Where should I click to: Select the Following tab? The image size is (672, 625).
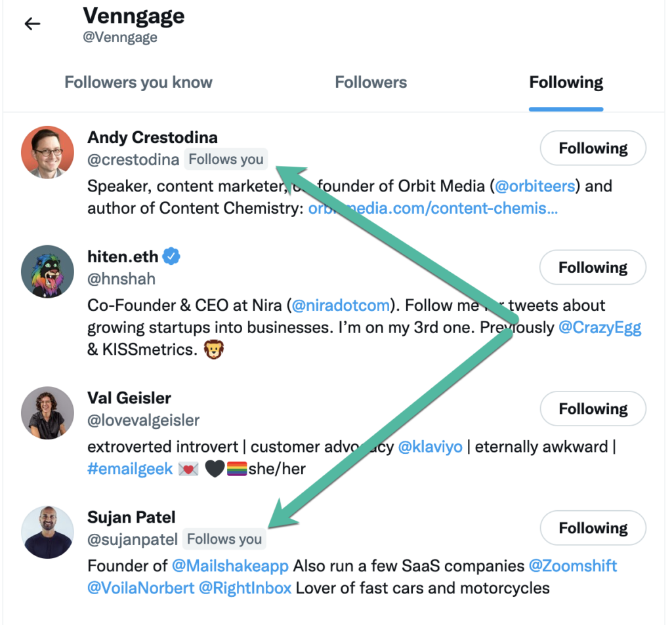coord(566,83)
